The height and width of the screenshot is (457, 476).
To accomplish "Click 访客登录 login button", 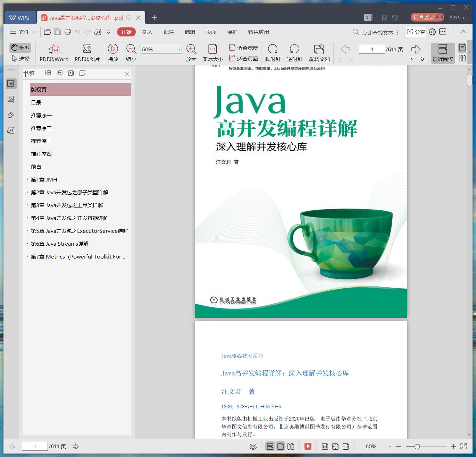I will coord(427,17).
